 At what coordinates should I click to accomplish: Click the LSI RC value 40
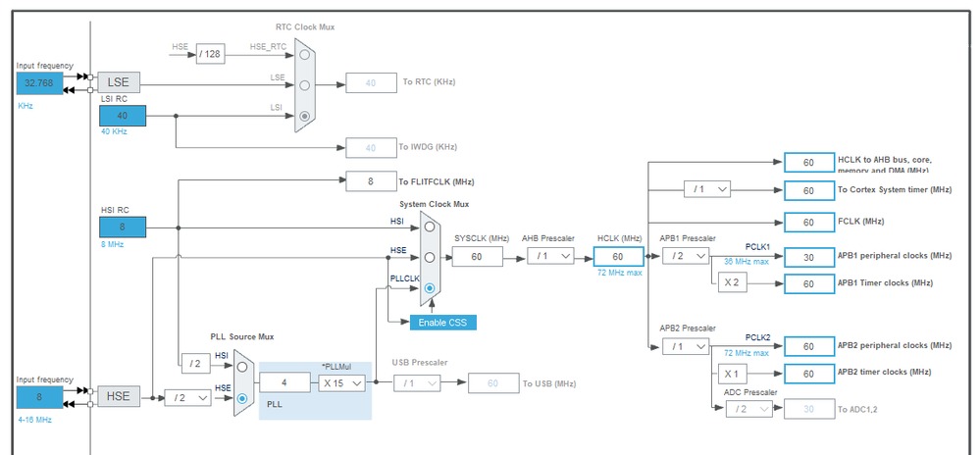123,116
